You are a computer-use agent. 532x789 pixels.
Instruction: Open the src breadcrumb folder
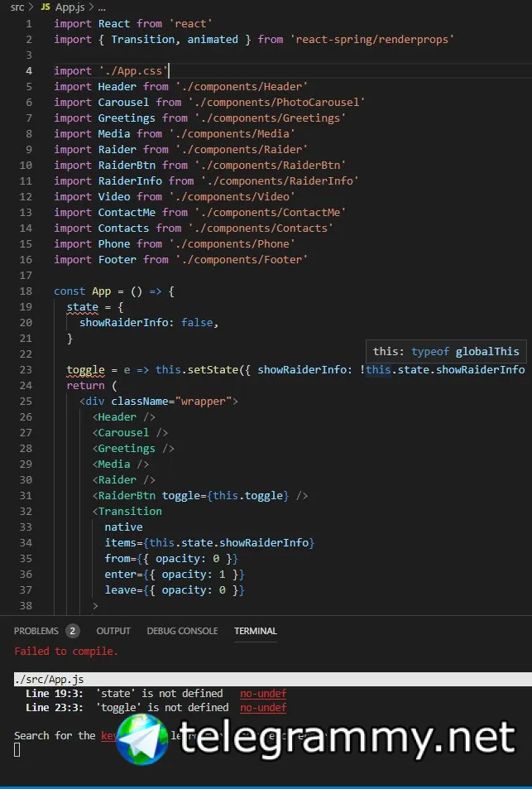(17, 7)
